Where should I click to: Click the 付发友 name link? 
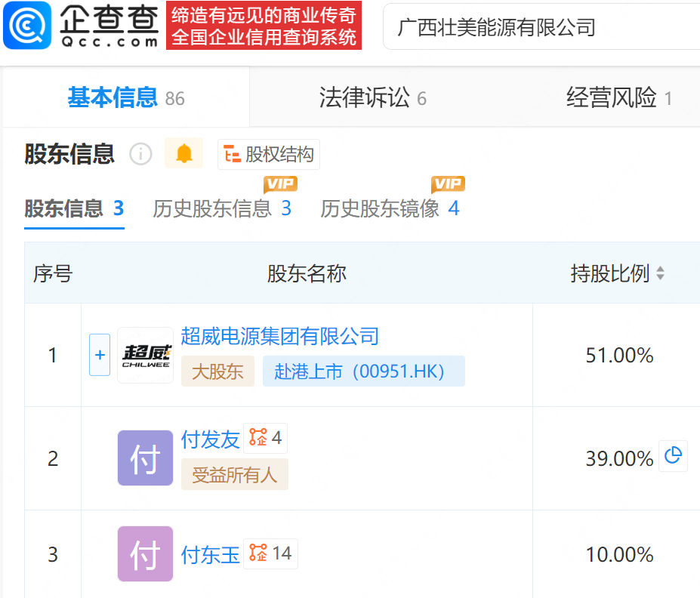click(210, 439)
